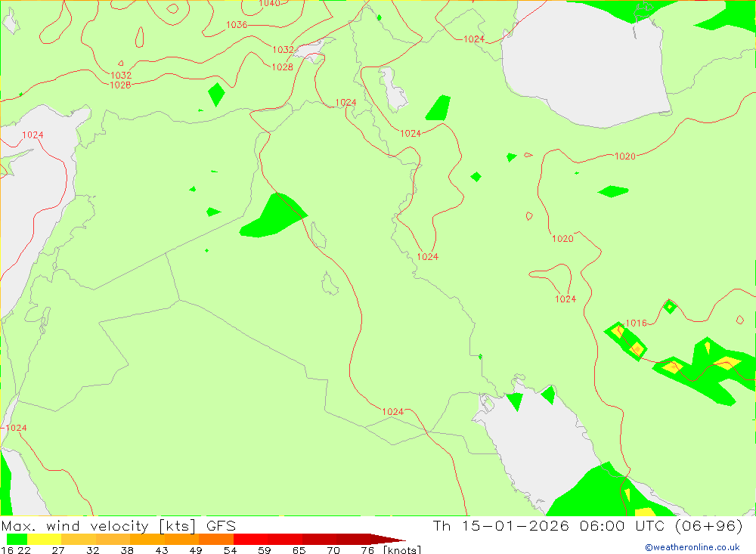
Task: Click the '1036' isobar pressure label
Action: coord(237,25)
